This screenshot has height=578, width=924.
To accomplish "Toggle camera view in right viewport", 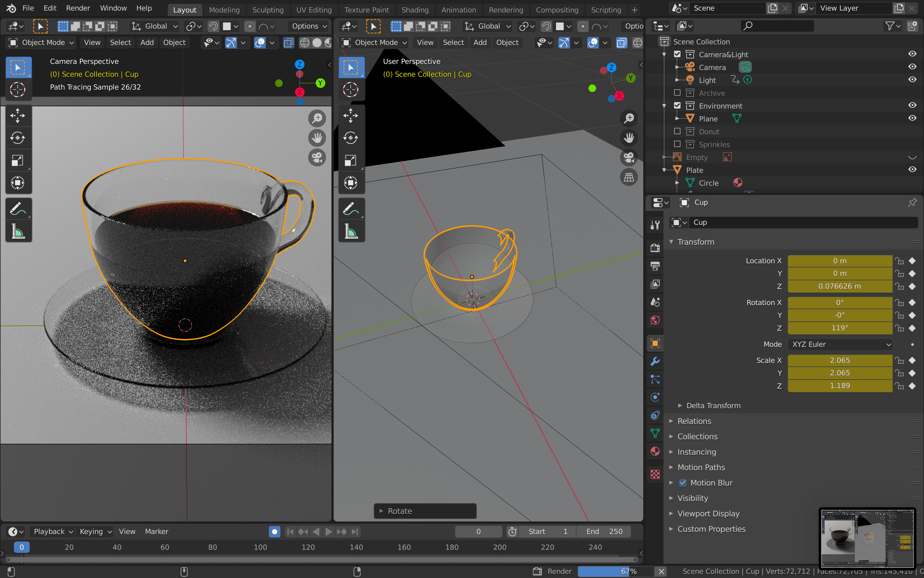I will [x=629, y=157].
